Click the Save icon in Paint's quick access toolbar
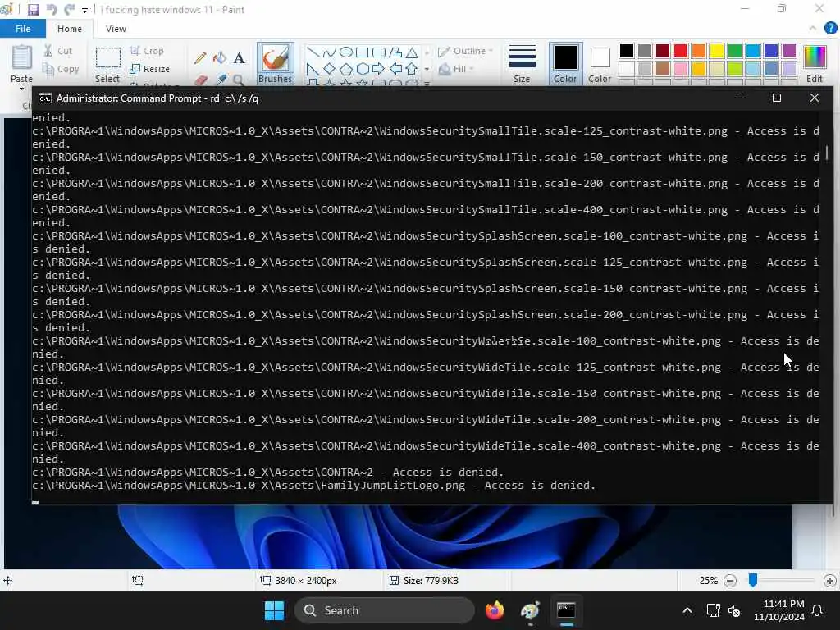Viewport: 840px width, 630px height. 33,9
